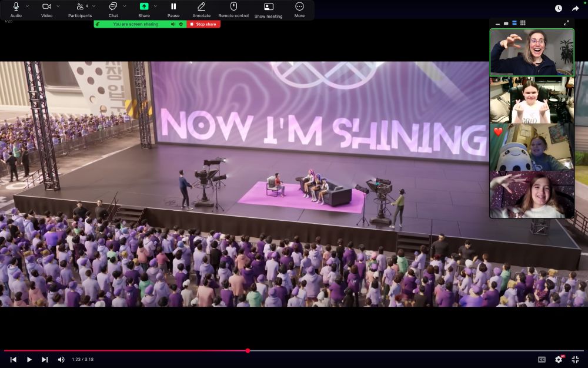Toggle the Video camera icon

tap(46, 6)
